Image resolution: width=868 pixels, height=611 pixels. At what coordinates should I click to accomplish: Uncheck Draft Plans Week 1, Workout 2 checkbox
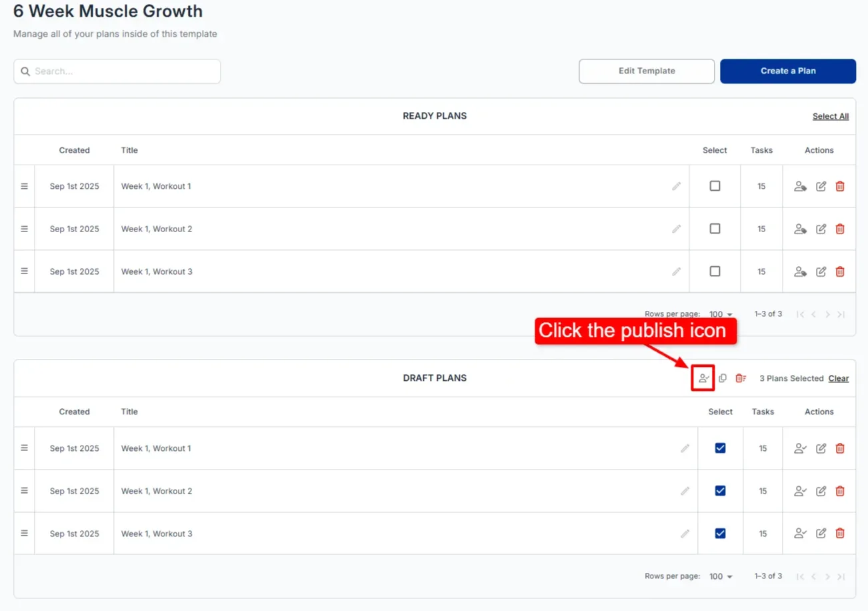[720, 491]
